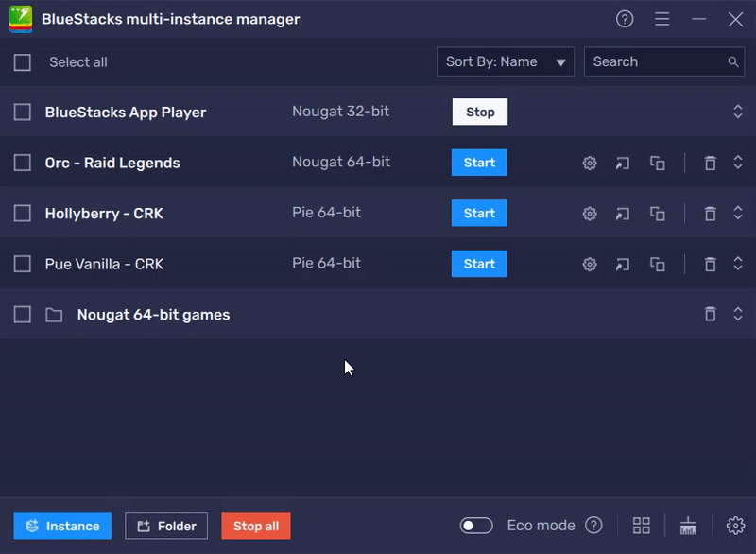Open settings for Orc - Raid Legends instance
756x554 pixels.
(589, 163)
